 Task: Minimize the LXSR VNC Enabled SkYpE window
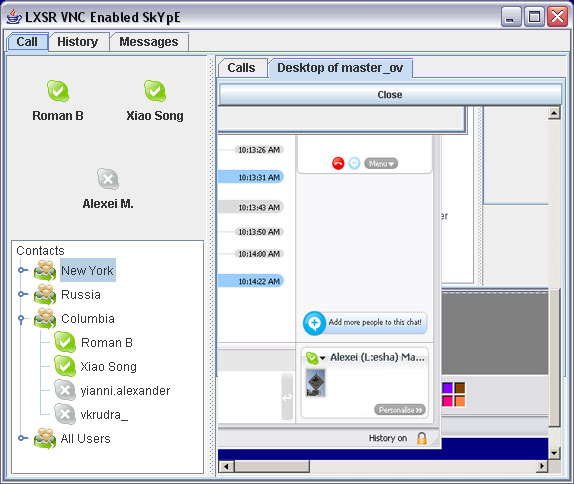511,17
